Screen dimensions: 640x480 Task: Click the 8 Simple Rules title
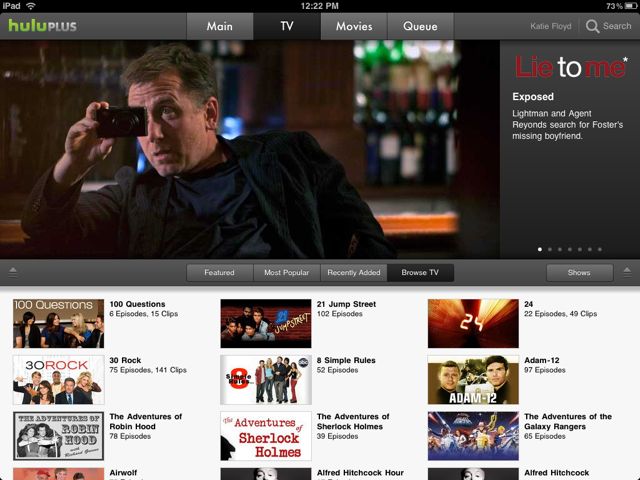(346, 360)
